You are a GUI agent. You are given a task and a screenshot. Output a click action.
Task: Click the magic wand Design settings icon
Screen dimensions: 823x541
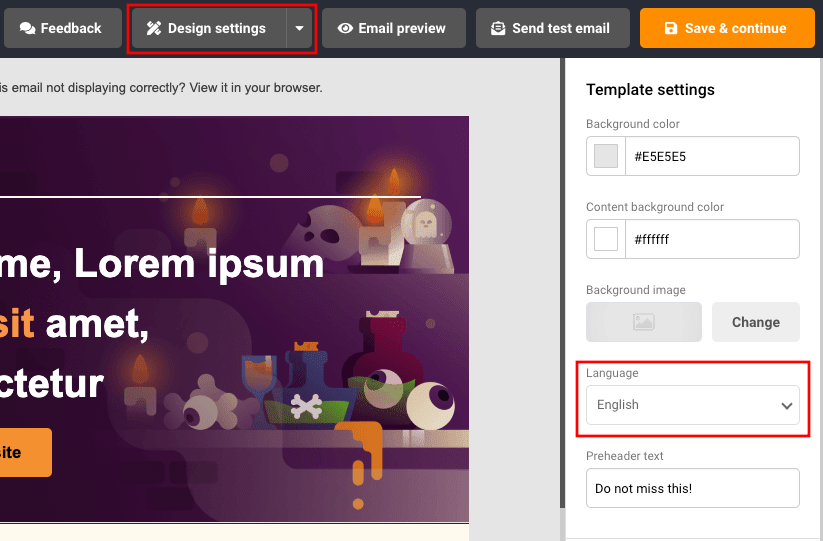point(154,28)
